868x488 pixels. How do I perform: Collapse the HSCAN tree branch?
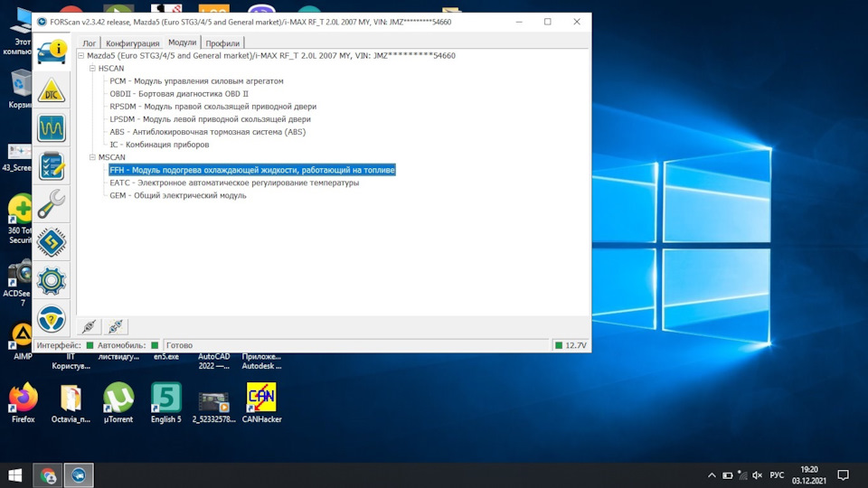coord(92,68)
